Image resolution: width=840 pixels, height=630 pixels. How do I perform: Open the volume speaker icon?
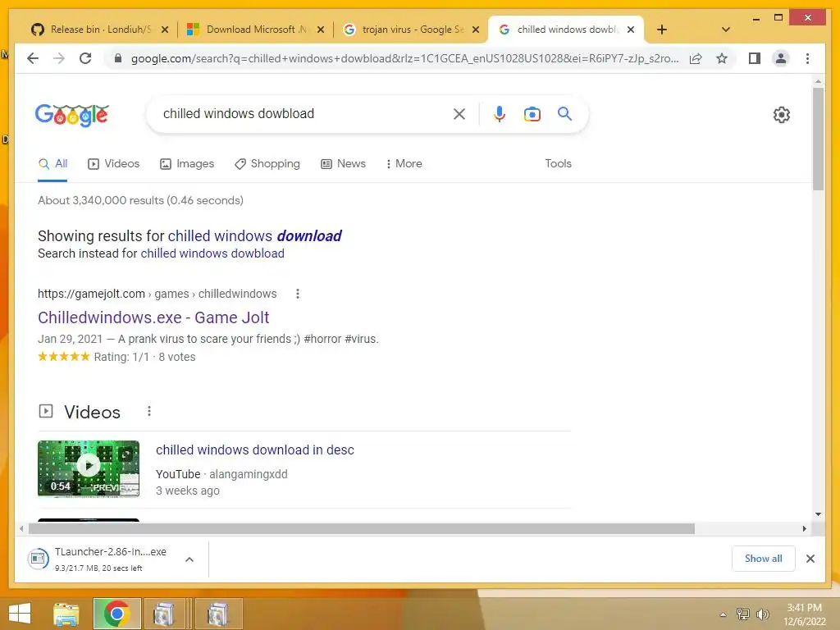[762, 614]
